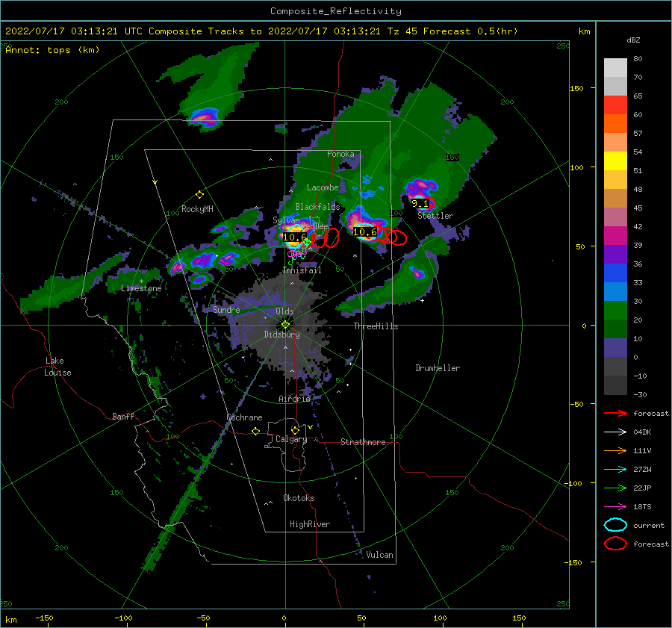Click the red forecast ellipse legend icon

click(615, 544)
